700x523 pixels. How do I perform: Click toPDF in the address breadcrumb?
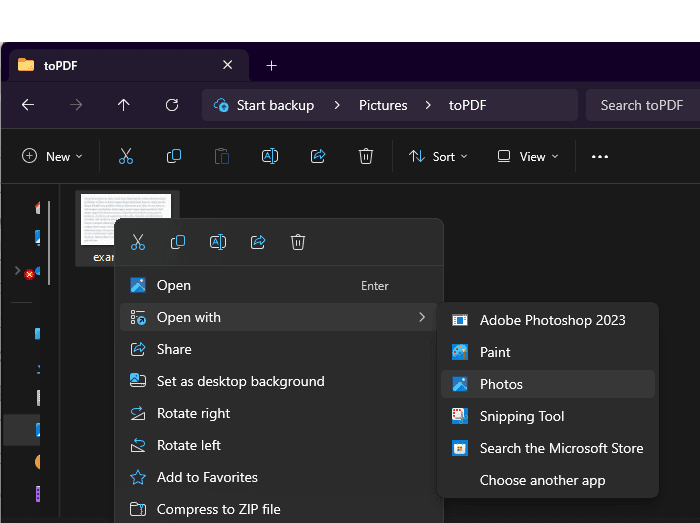[x=467, y=105]
